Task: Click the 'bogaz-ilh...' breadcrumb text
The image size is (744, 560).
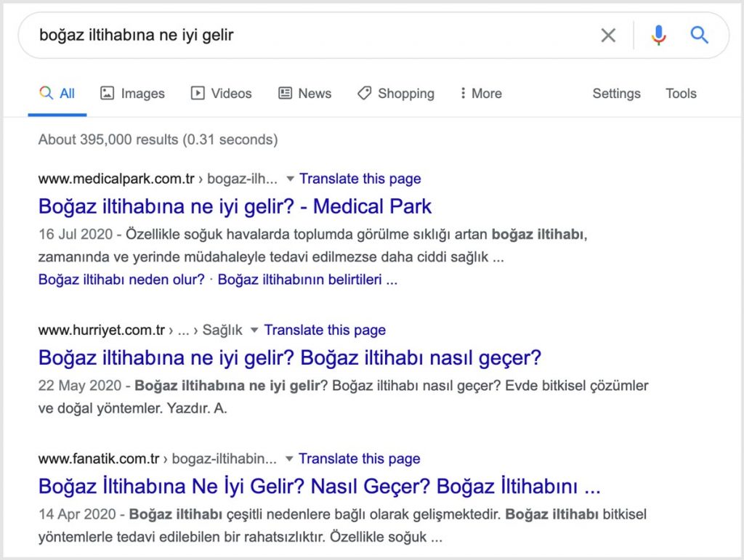Action: pos(243,179)
